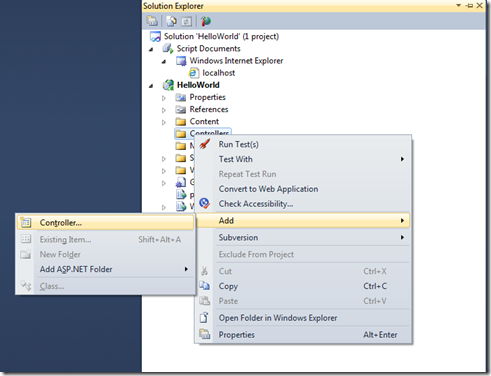Click the scissors icon next to Cut

(x=204, y=271)
